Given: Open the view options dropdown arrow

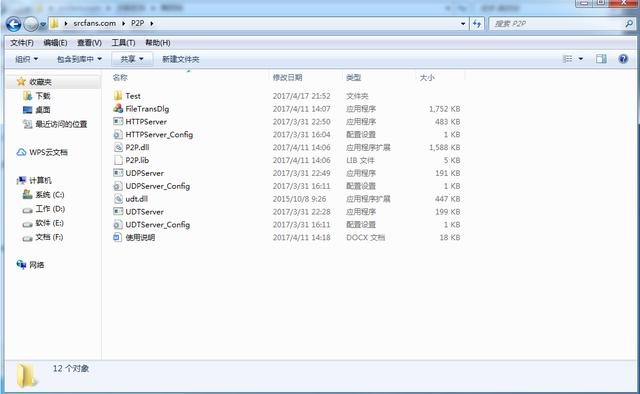Looking at the screenshot, I should [x=580, y=59].
